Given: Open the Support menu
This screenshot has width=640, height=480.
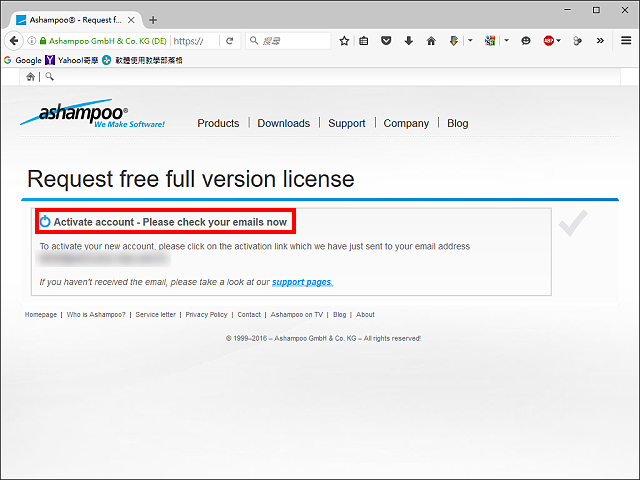Looking at the screenshot, I should [347, 123].
